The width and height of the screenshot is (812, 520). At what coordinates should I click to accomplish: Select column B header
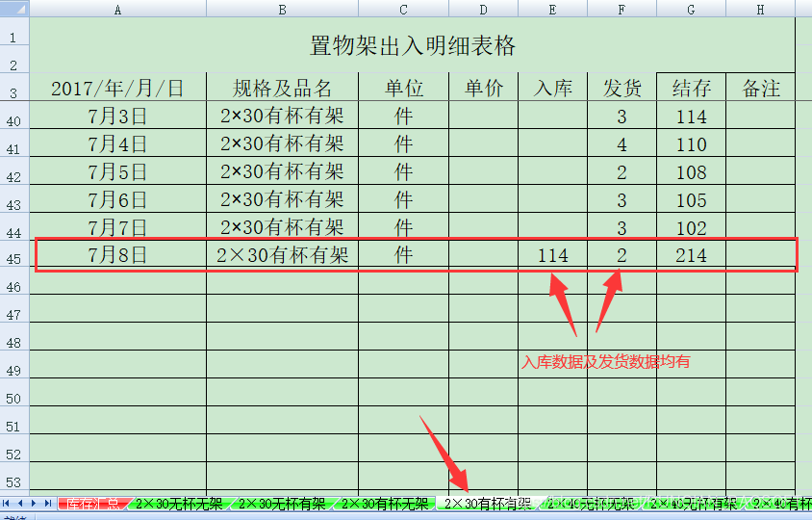[x=282, y=9]
